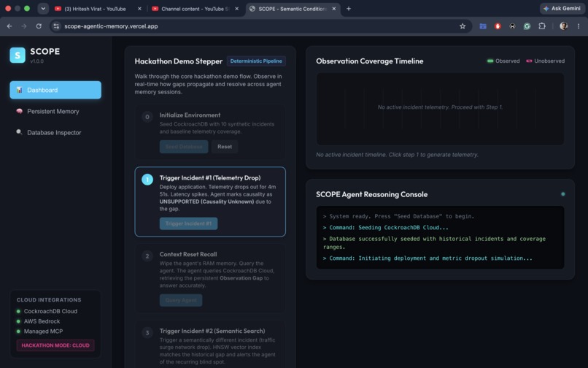Click the Ask Gemini button
Screen dimensions: 588x368
point(562,9)
